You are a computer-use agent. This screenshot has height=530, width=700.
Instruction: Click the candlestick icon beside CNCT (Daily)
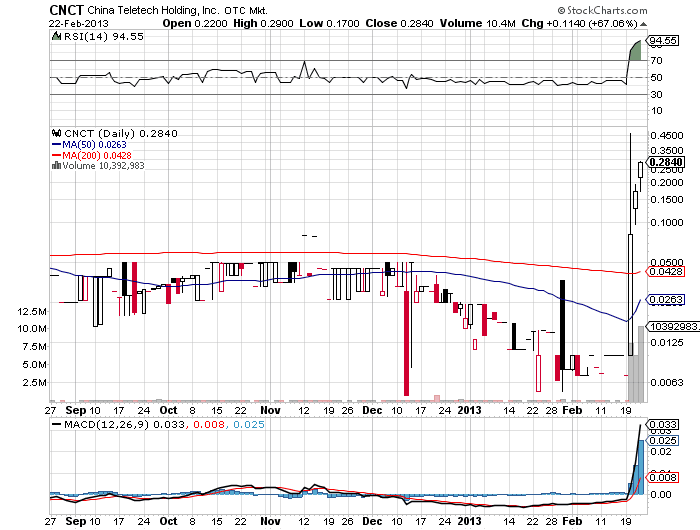tap(56, 133)
